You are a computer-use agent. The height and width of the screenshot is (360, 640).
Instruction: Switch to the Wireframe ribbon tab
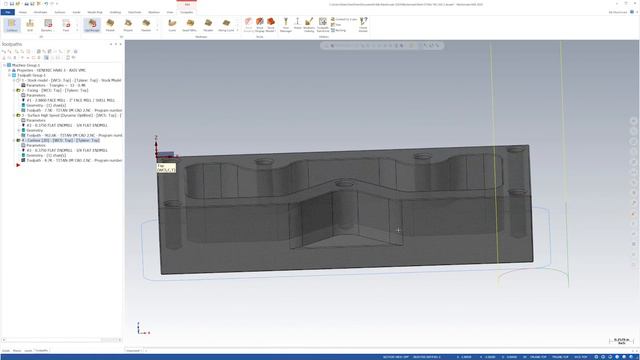[x=40, y=12]
